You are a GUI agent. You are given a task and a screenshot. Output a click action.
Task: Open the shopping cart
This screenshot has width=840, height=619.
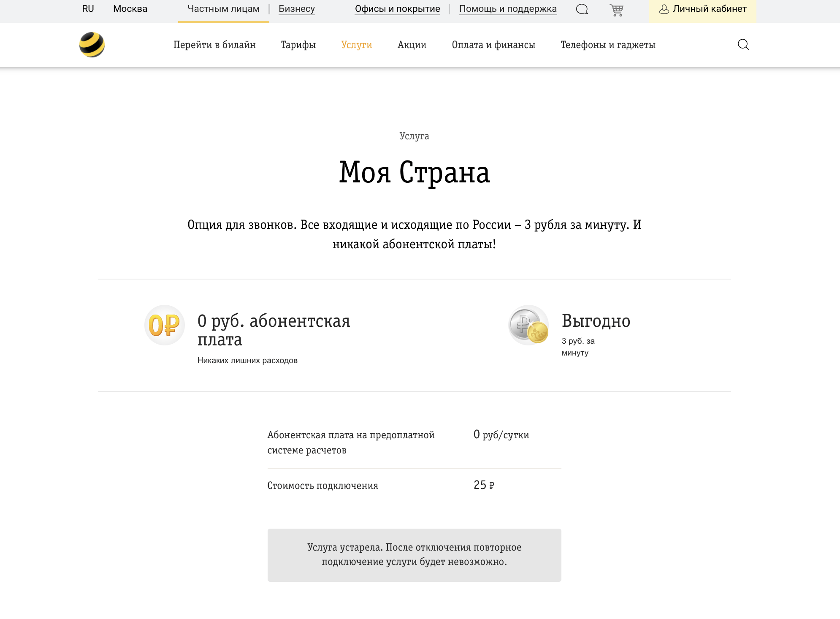617,9
